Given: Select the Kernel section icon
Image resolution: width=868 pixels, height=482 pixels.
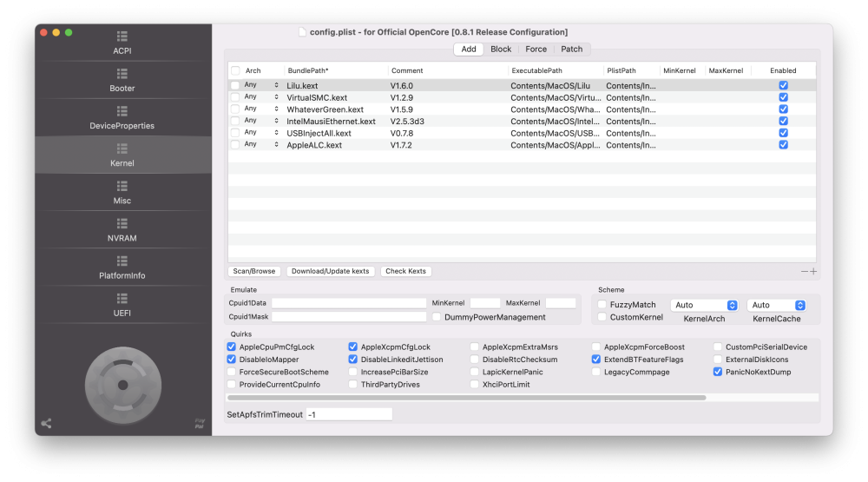Looking at the screenshot, I should tap(122, 149).
